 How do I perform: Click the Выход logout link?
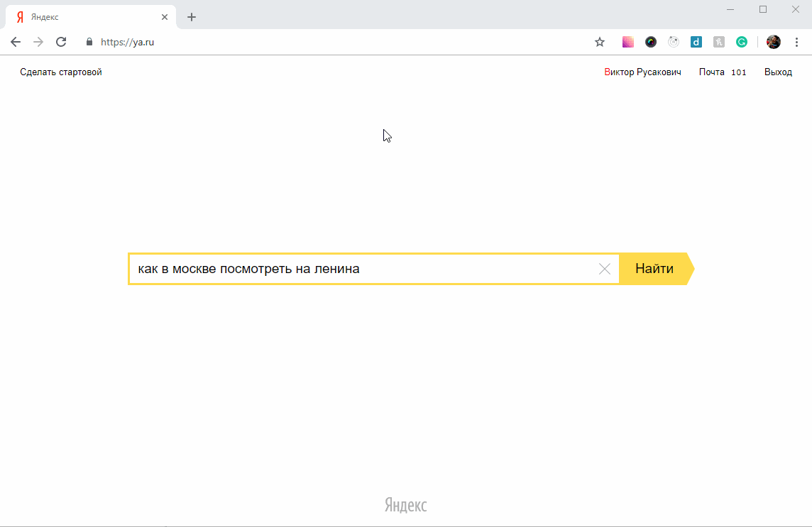point(779,72)
